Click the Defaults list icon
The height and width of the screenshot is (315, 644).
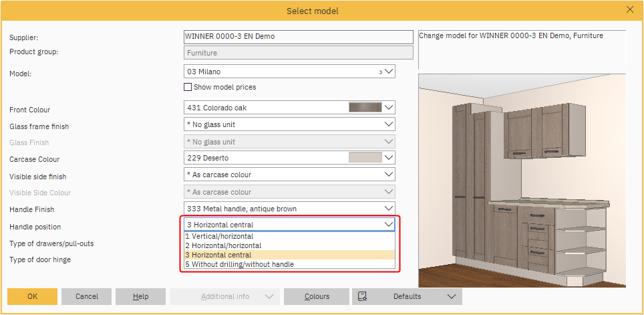click(x=363, y=296)
